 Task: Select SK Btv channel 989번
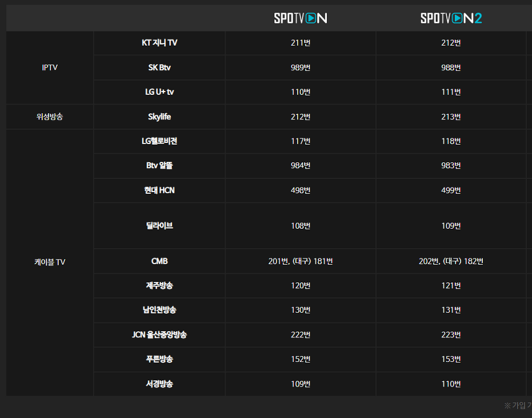[300, 67]
